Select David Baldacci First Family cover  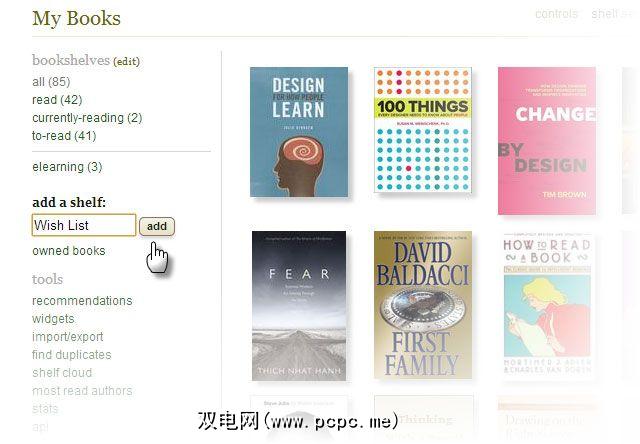pos(423,305)
